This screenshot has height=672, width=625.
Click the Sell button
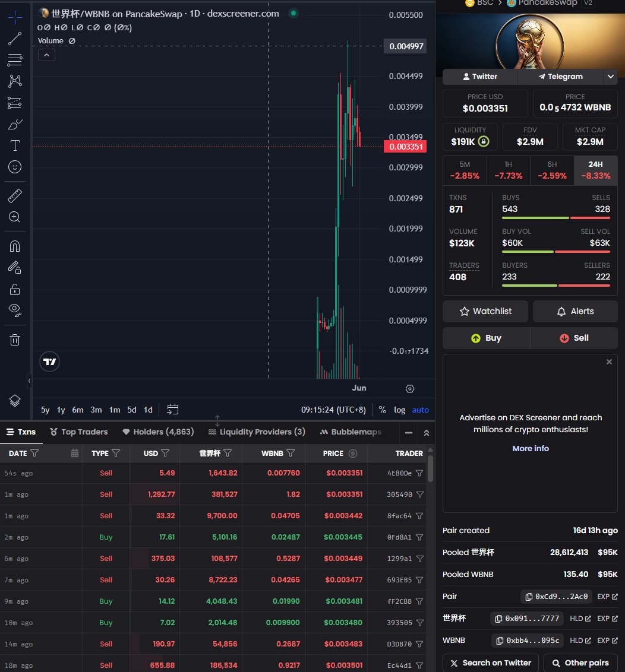[574, 338]
